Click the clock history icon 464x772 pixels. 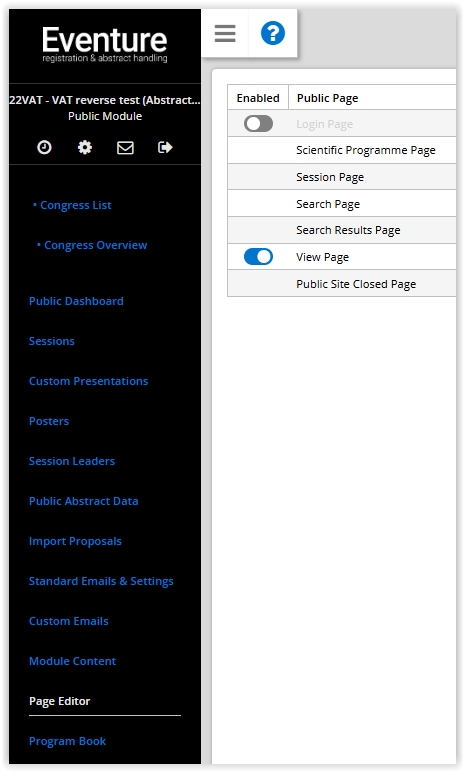tap(44, 147)
